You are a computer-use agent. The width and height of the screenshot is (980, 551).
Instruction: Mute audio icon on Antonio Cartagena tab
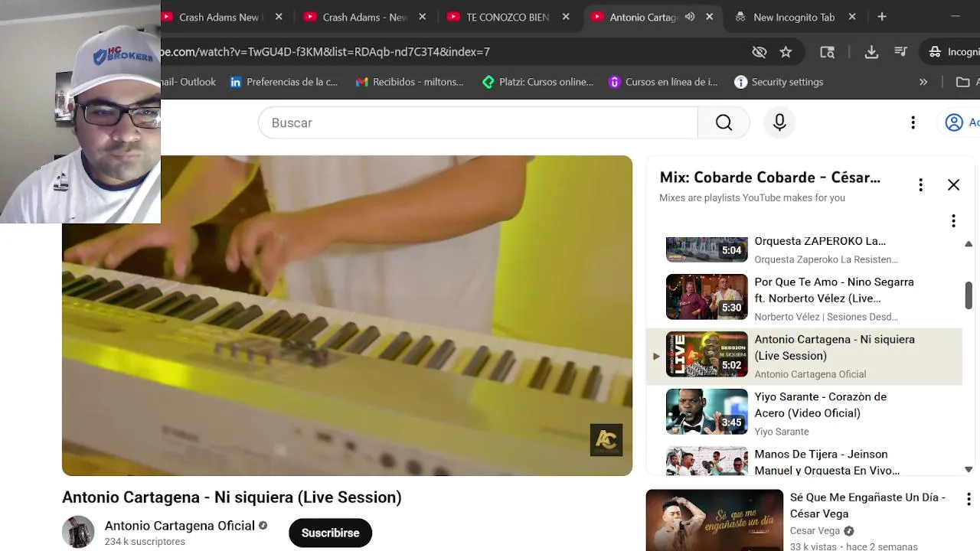click(x=690, y=17)
